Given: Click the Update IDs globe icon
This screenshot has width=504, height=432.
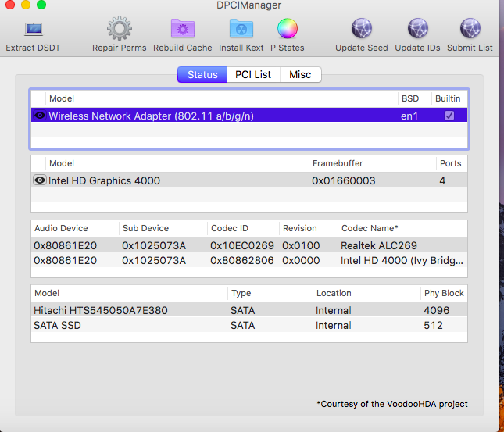Looking at the screenshot, I should point(417,30).
